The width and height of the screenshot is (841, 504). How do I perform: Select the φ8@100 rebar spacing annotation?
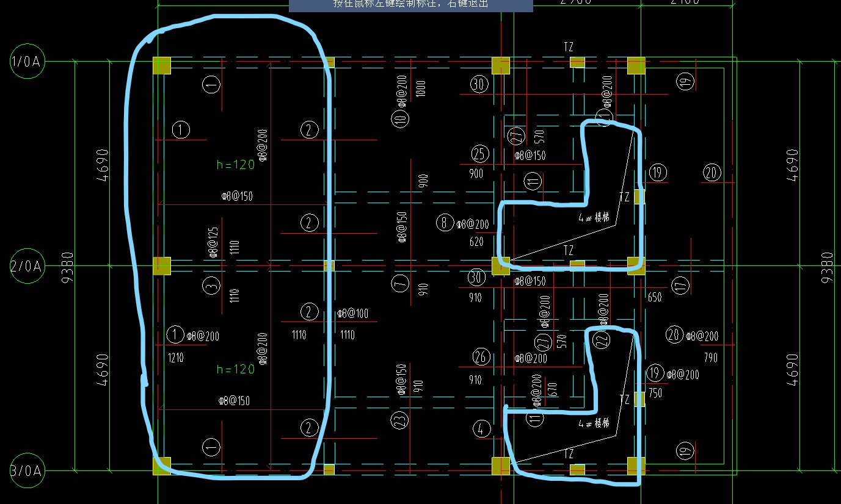click(x=353, y=314)
